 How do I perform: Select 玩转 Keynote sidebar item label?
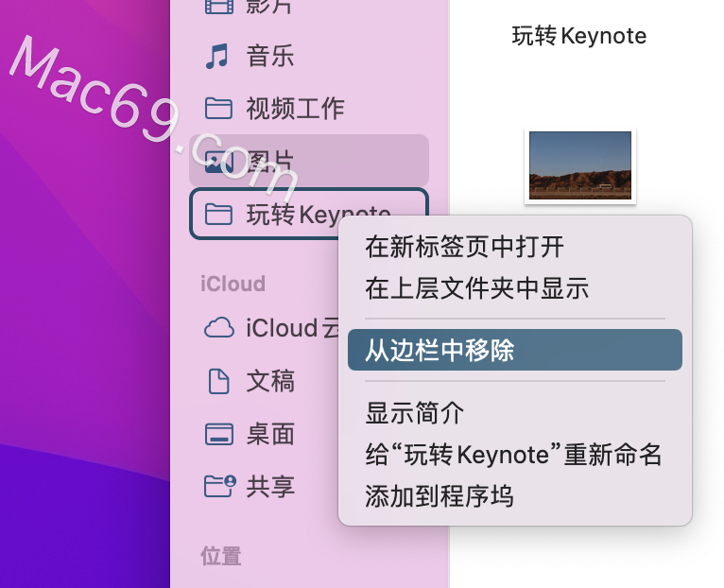point(319,215)
